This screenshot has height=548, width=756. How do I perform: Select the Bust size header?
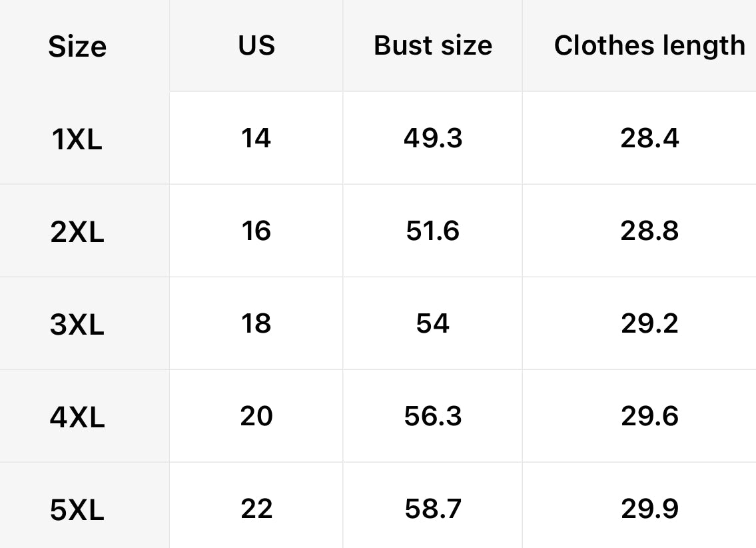click(x=433, y=45)
